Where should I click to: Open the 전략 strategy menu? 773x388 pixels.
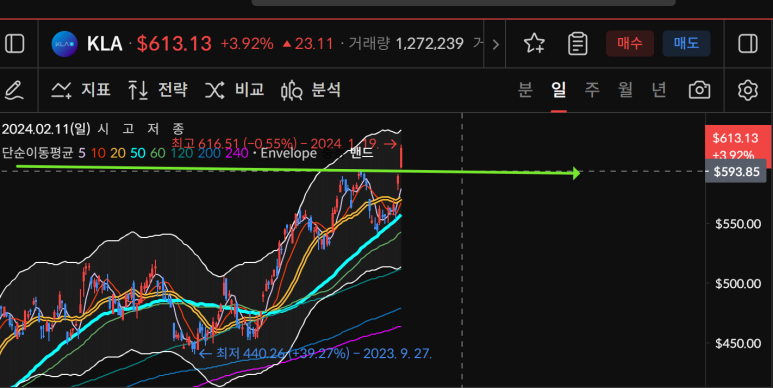[x=157, y=90]
